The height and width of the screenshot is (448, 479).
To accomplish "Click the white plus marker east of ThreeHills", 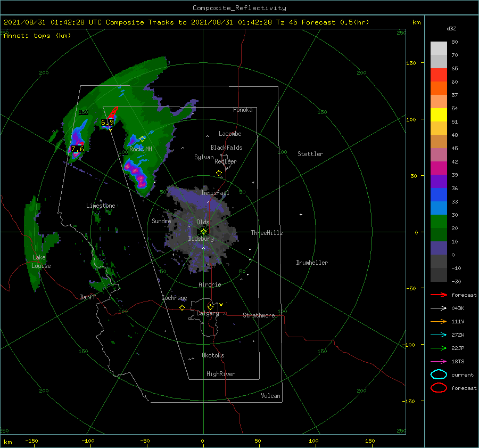I will (x=301, y=214).
